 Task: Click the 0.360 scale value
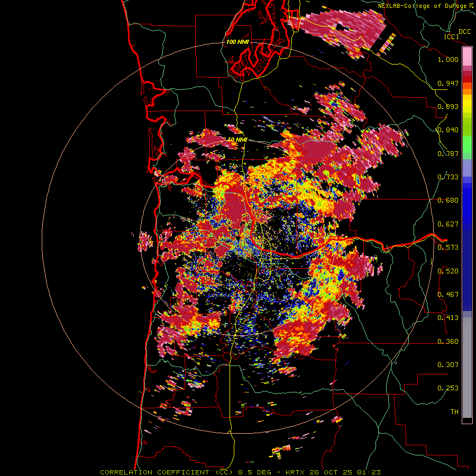tap(448, 342)
